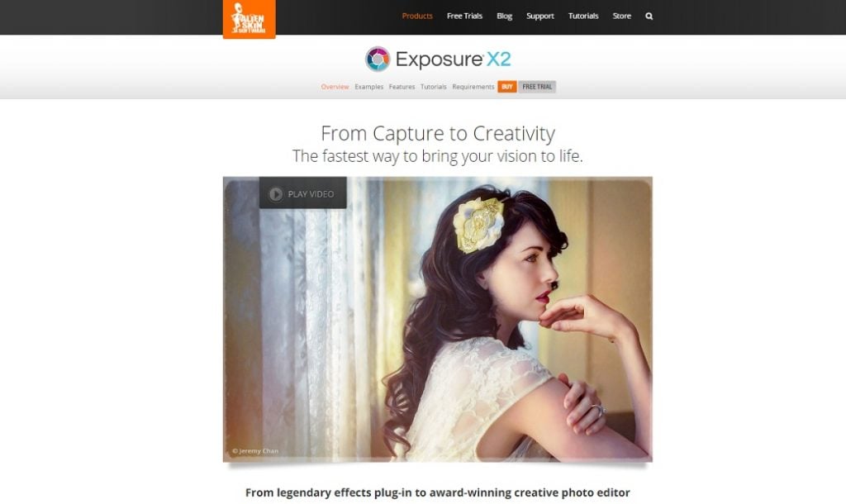Visit the Support page
Screen dimensions: 846x504
[x=540, y=16]
